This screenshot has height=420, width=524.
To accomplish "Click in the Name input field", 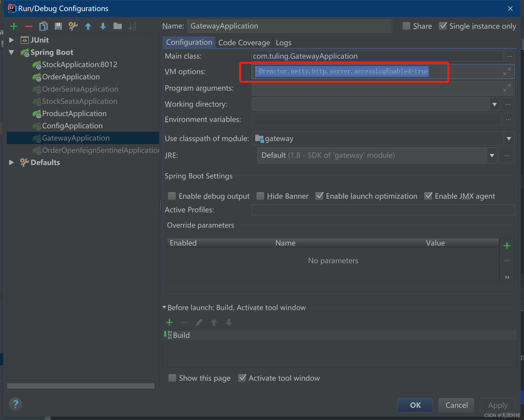I will pos(289,26).
